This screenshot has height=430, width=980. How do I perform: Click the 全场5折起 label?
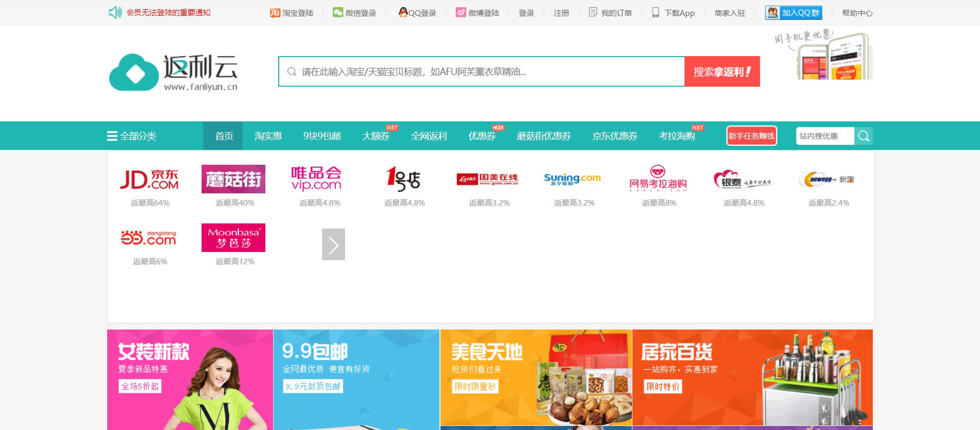pos(140,387)
